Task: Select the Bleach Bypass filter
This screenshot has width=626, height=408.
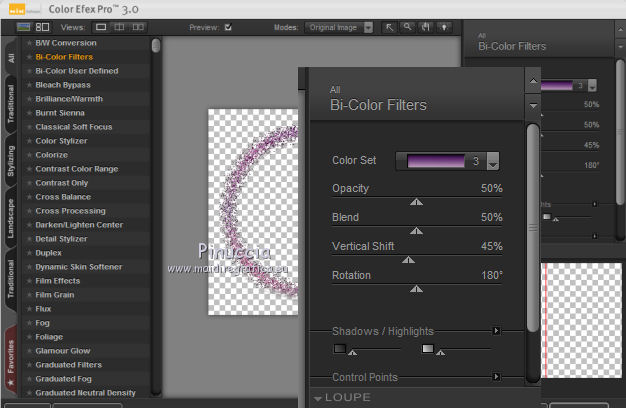Action: point(63,85)
